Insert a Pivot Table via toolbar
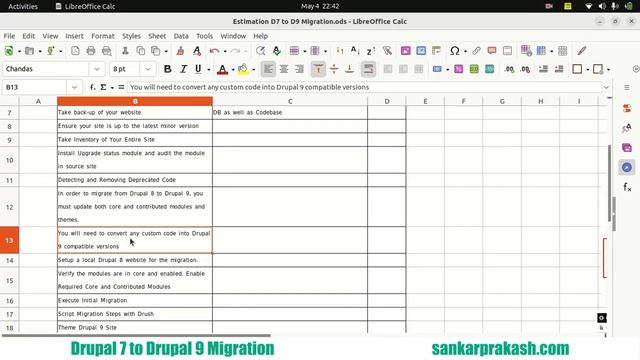Viewport: 640px width, 360px height. [x=436, y=51]
